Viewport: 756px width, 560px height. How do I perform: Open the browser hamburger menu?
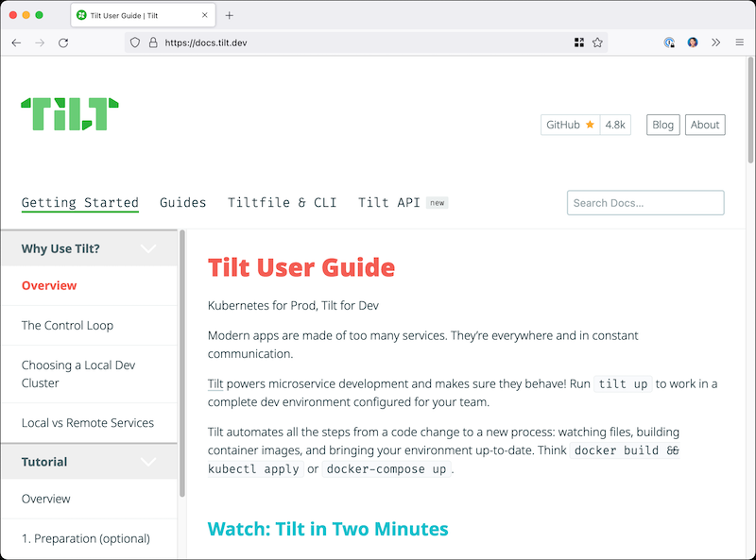[740, 42]
